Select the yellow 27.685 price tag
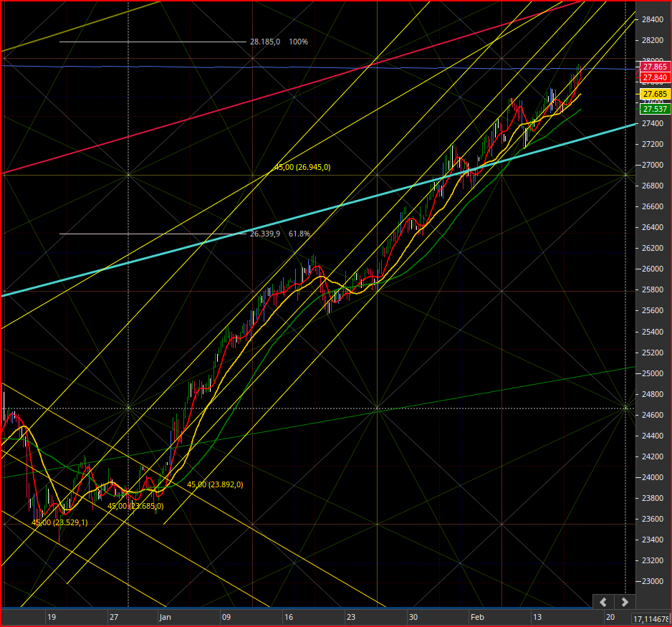Viewport: 672px width, 627px height. click(x=655, y=94)
